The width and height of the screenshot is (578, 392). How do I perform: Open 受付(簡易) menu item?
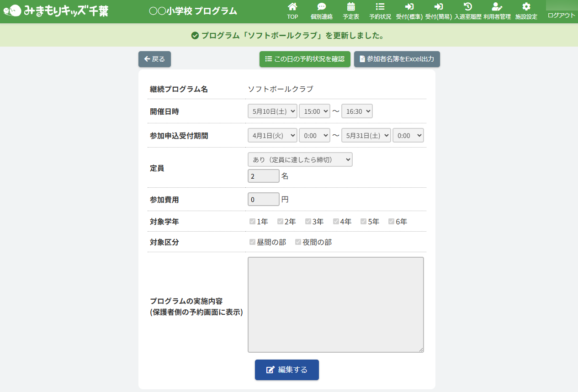pyautogui.click(x=438, y=11)
